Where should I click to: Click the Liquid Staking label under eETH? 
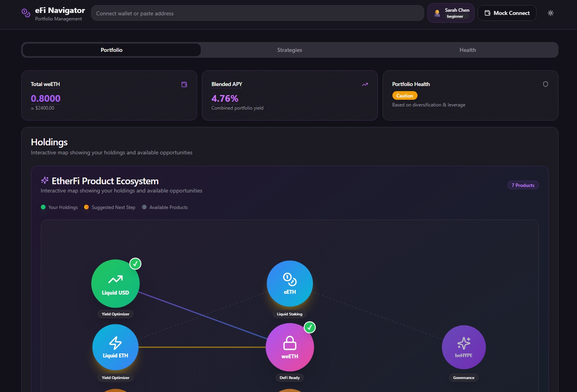(x=289, y=314)
